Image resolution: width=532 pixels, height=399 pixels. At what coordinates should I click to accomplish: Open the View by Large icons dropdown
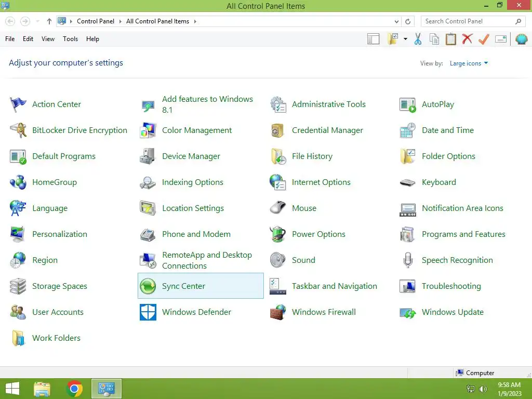[x=469, y=63]
